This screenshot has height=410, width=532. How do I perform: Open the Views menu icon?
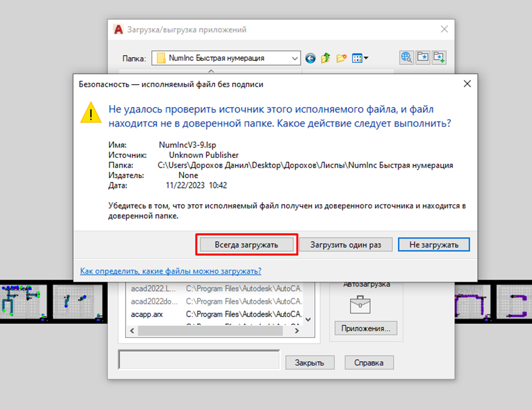click(360, 58)
